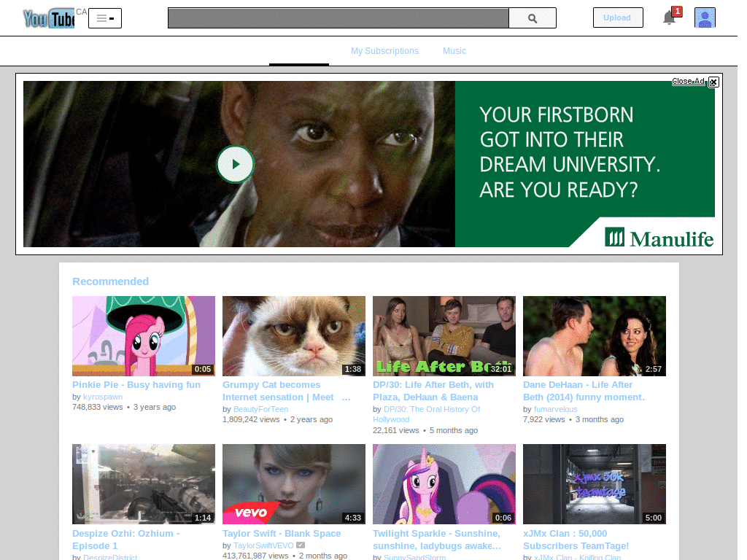Click the '22,161 views' text
747x560 pixels.
[396, 430]
